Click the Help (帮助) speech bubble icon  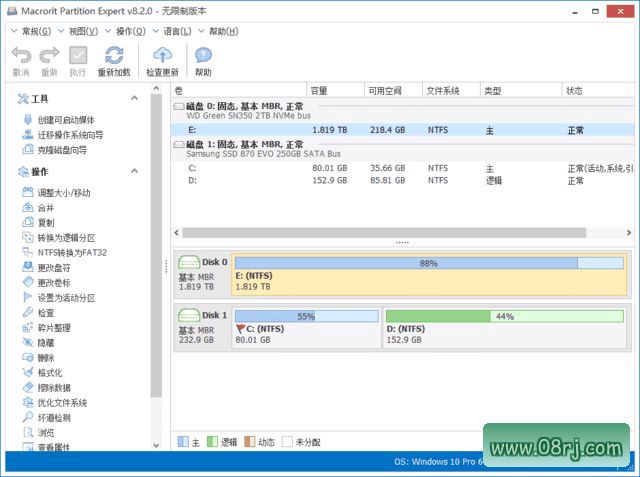pyautogui.click(x=203, y=55)
